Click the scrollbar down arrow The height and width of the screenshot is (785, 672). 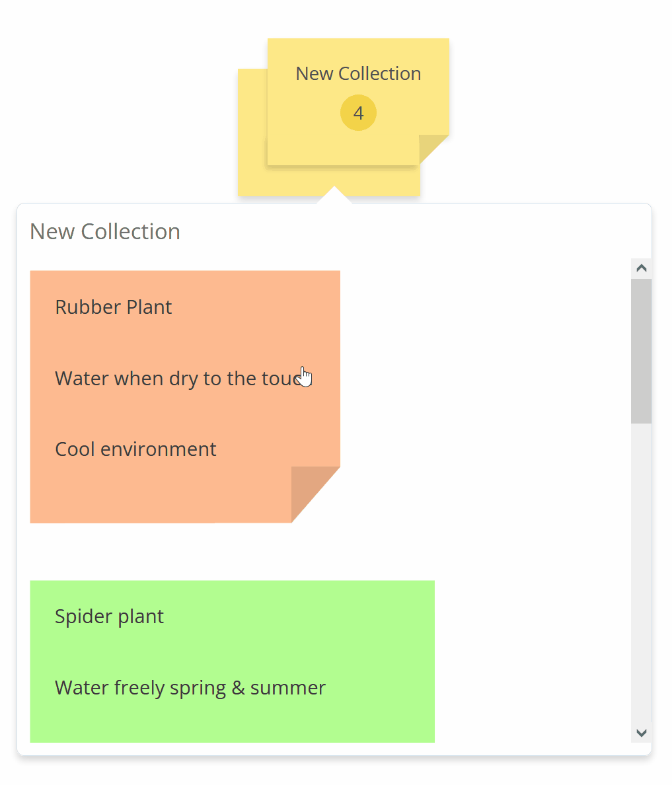pyautogui.click(x=641, y=732)
